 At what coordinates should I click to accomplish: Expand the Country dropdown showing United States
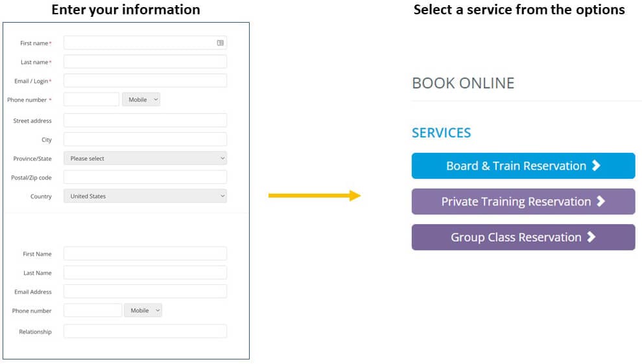pos(145,196)
